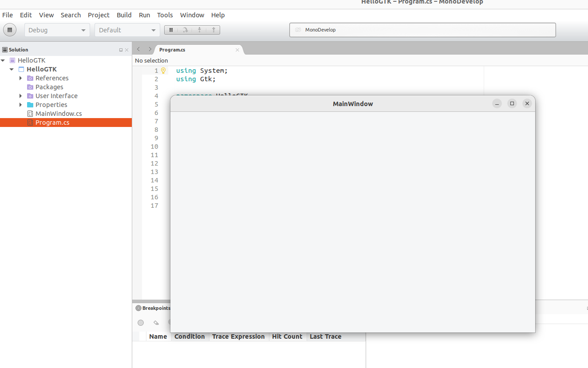Image resolution: width=588 pixels, height=368 pixels.
Task: Open the Window menu
Action: [192, 15]
